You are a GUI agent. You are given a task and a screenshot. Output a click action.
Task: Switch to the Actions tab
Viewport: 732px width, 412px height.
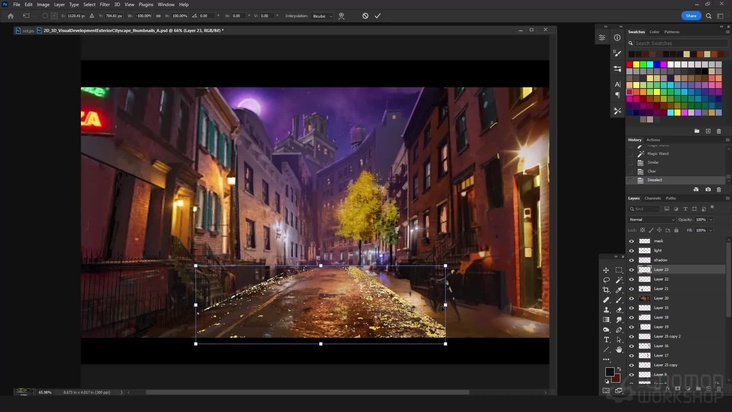pos(653,140)
